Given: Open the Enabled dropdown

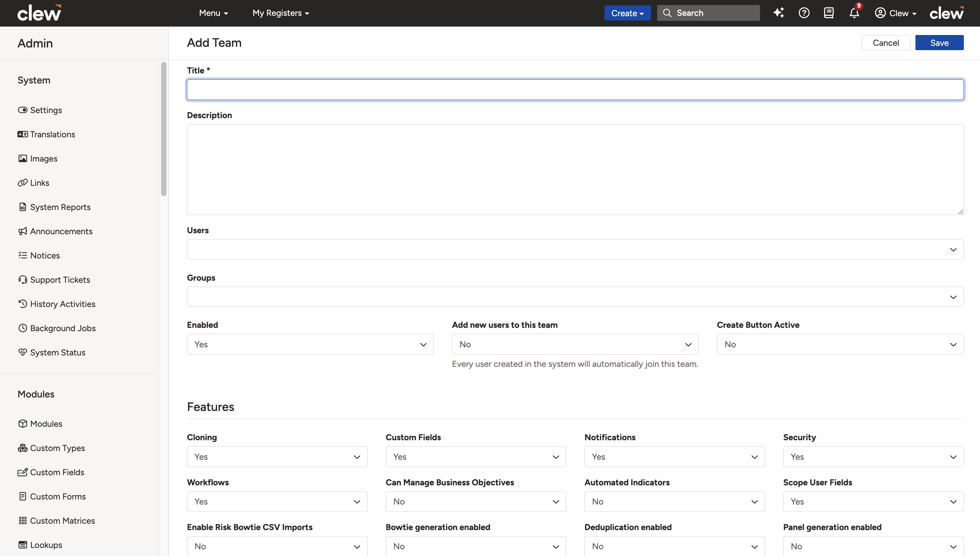Looking at the screenshot, I should (310, 344).
